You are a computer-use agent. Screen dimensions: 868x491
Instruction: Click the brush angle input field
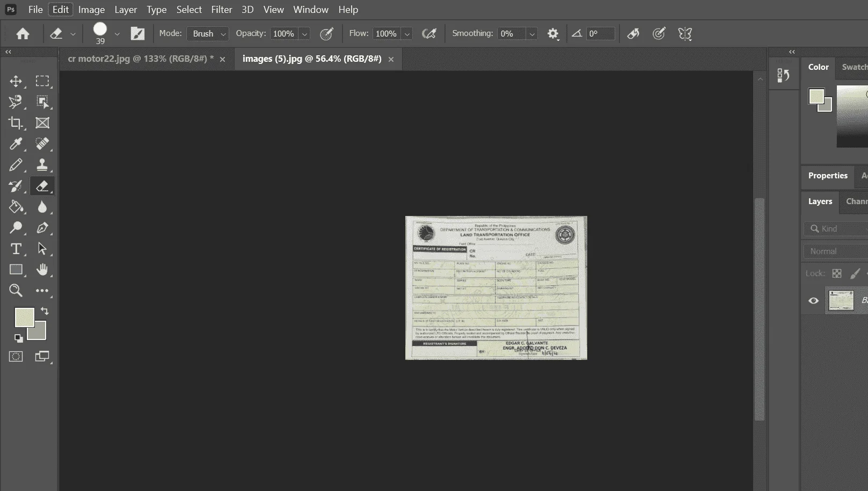[x=600, y=34]
